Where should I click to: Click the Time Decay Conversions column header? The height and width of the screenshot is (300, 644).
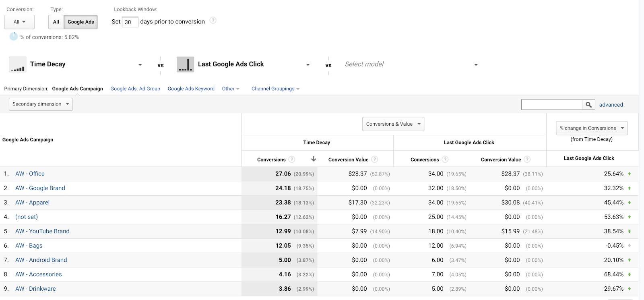pyautogui.click(x=271, y=159)
